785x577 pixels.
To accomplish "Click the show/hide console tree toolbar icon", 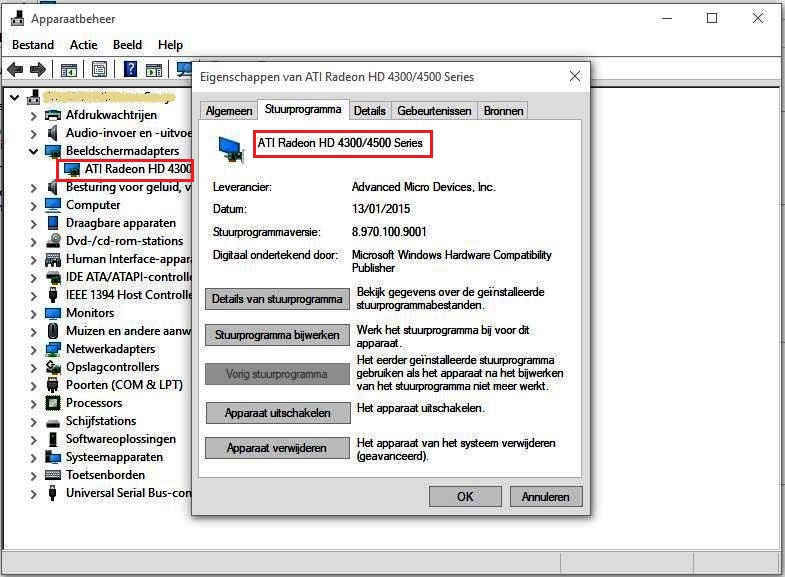I will [69, 70].
